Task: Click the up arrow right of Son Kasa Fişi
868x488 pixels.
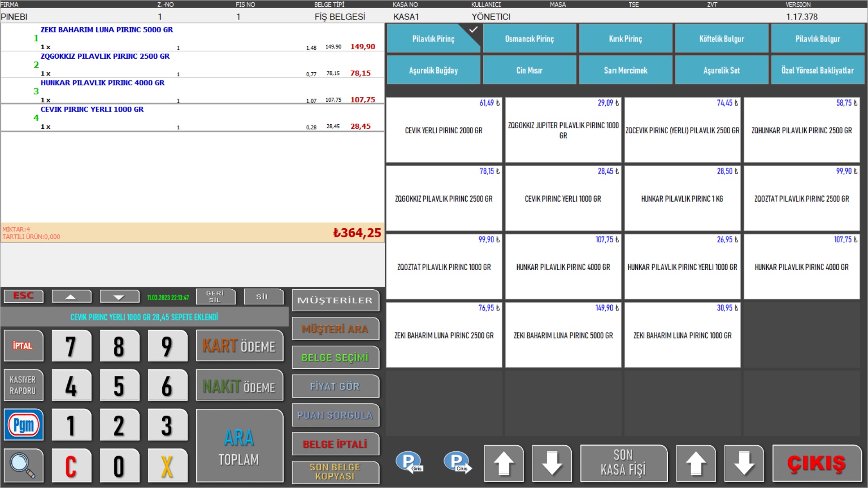Action: [x=696, y=463]
